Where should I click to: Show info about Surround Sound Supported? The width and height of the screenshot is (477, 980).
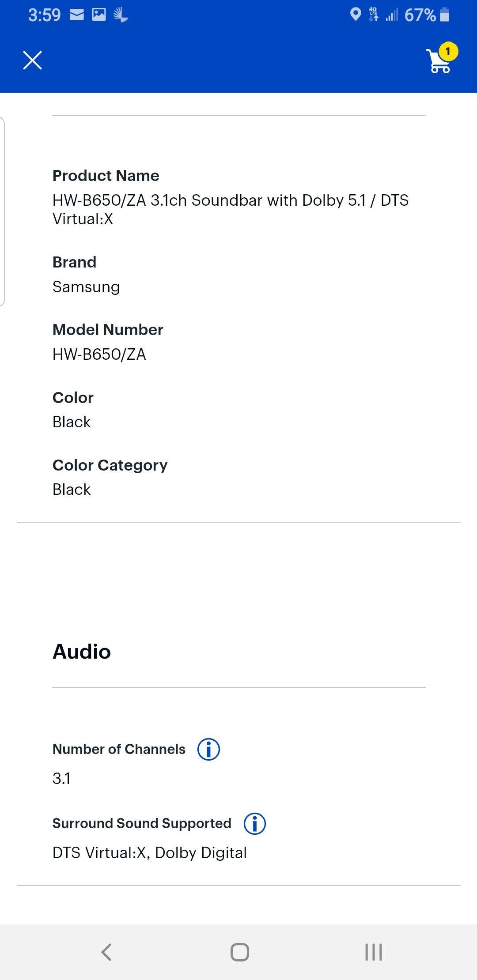point(255,823)
